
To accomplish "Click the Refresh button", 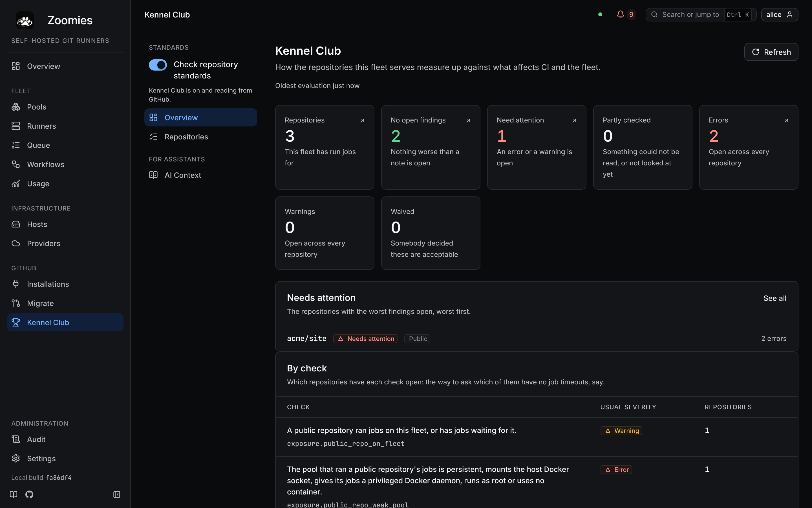I will click(771, 52).
